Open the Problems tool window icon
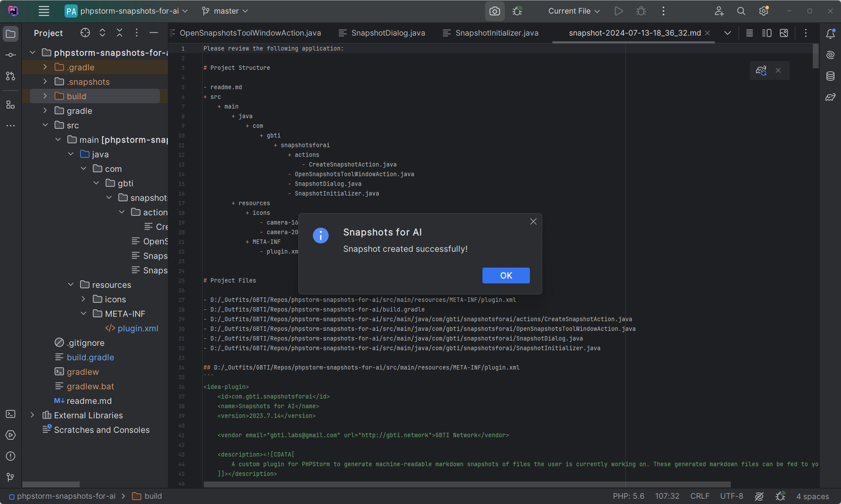841x504 pixels. pyautogui.click(x=11, y=456)
